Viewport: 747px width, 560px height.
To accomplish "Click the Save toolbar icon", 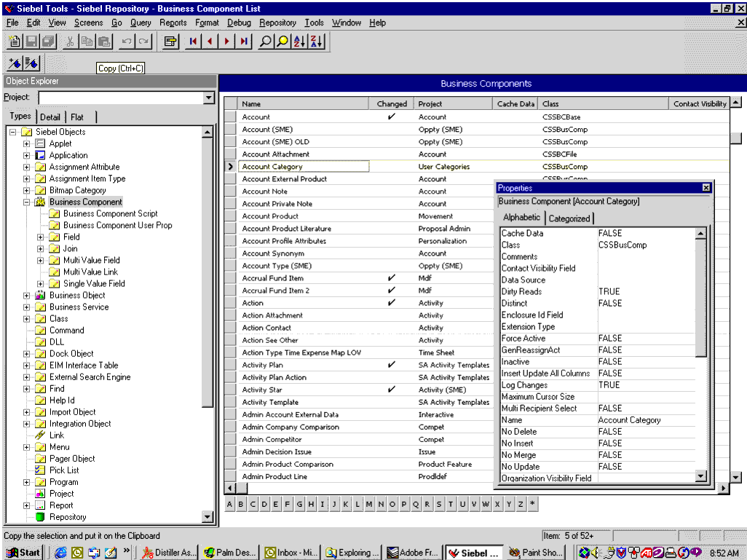I will coord(31,42).
